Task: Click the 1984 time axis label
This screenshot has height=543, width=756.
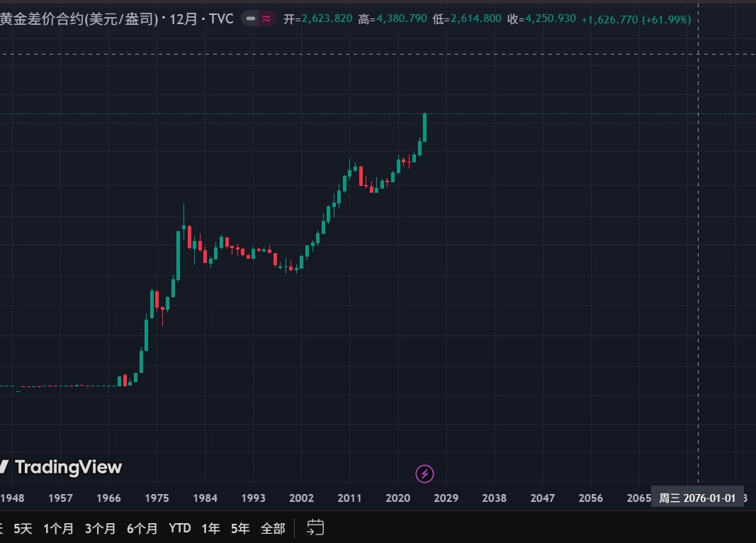Action: [x=205, y=498]
